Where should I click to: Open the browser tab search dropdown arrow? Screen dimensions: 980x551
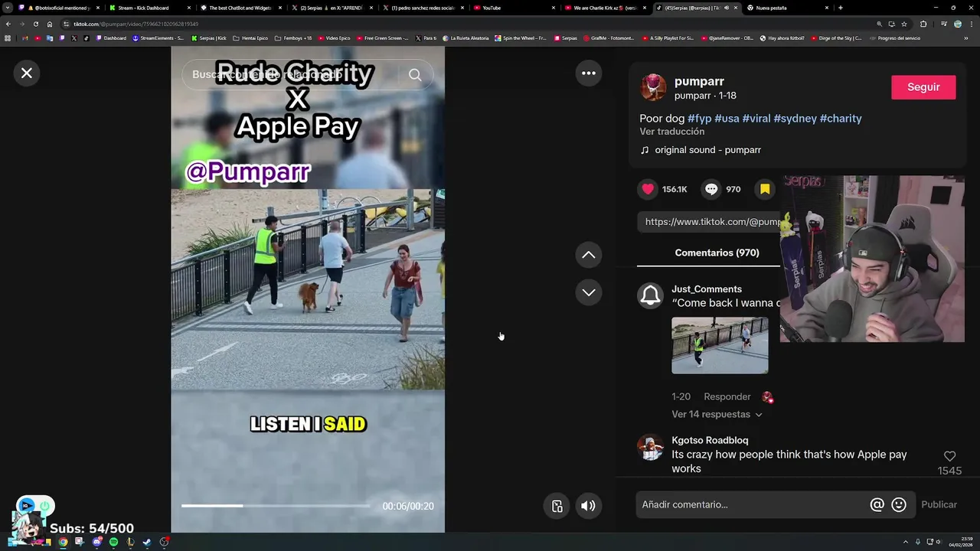coord(8,8)
